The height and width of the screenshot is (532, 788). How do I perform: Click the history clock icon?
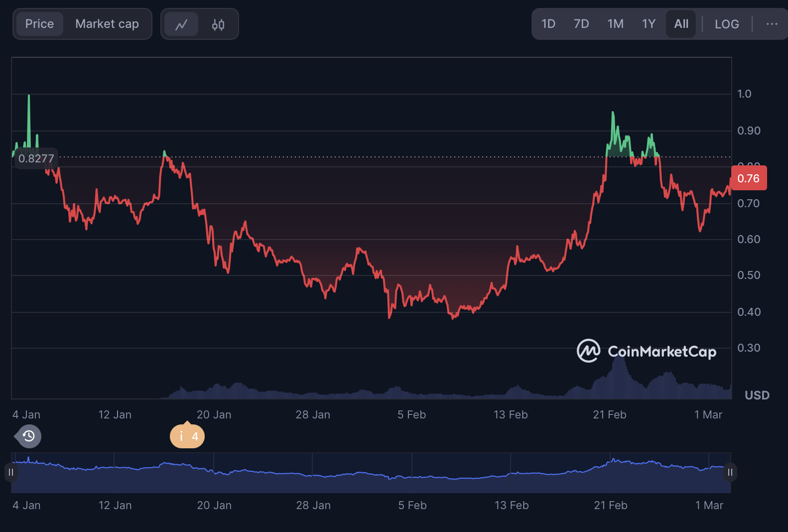pos(28,436)
